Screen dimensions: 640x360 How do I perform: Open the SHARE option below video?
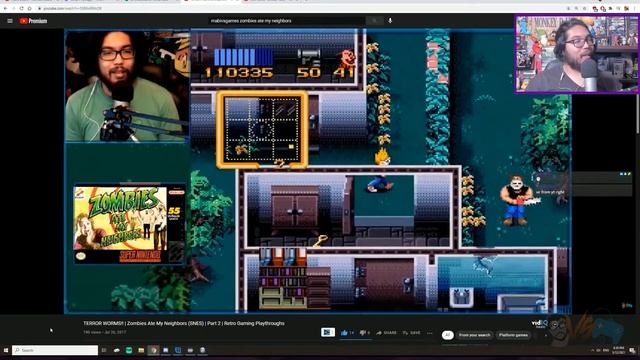point(386,333)
